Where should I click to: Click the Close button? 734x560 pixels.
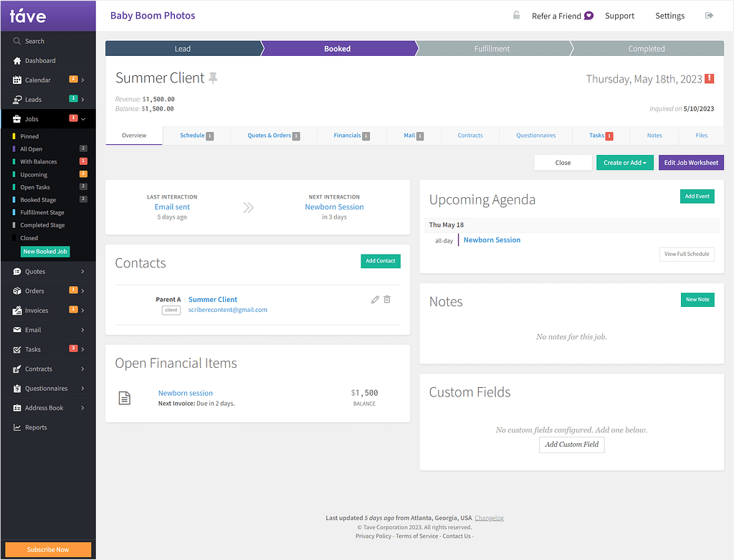(563, 163)
